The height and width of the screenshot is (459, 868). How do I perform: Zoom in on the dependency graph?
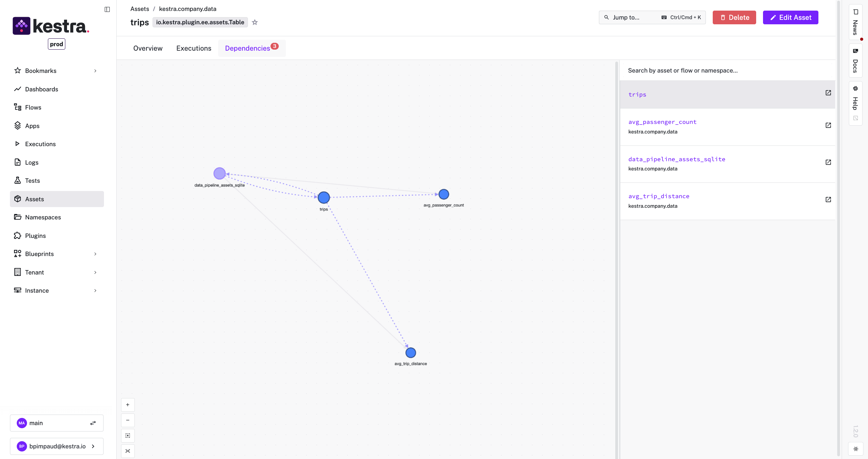pyautogui.click(x=128, y=405)
